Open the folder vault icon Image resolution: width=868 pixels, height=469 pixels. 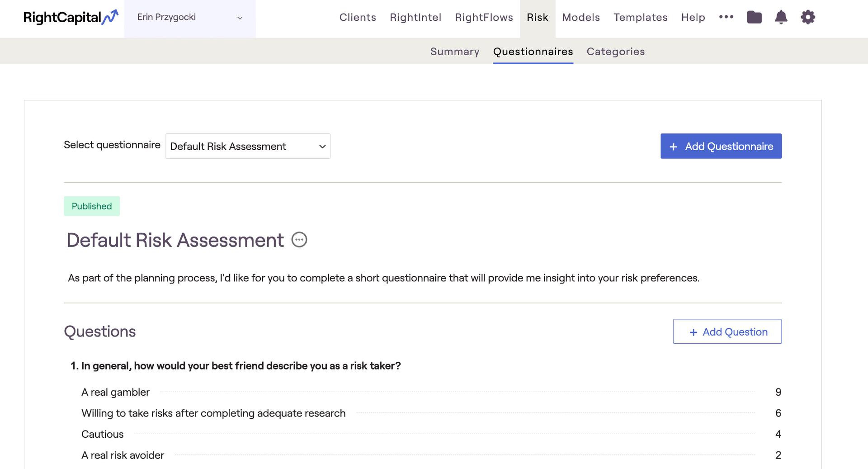click(754, 17)
